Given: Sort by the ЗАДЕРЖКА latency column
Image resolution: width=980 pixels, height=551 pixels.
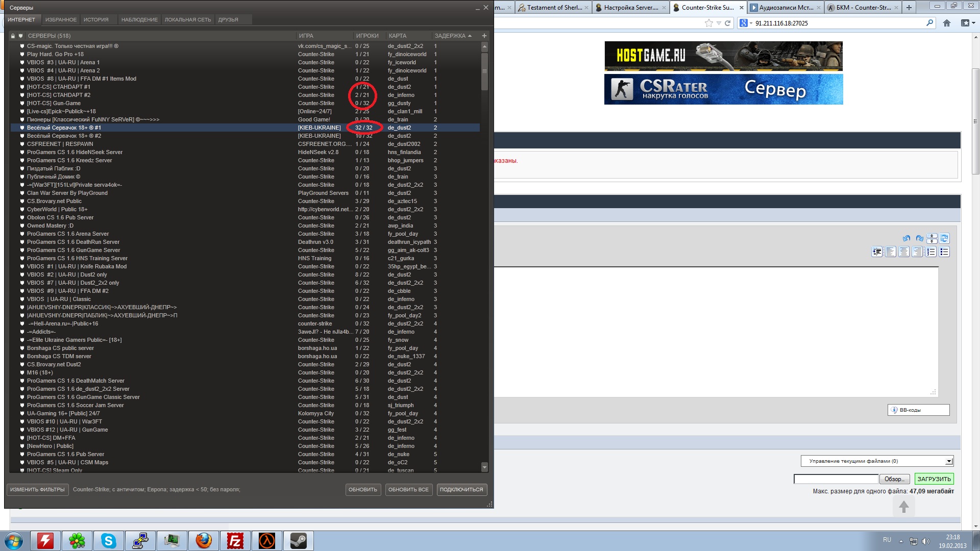Looking at the screenshot, I should click(x=453, y=36).
